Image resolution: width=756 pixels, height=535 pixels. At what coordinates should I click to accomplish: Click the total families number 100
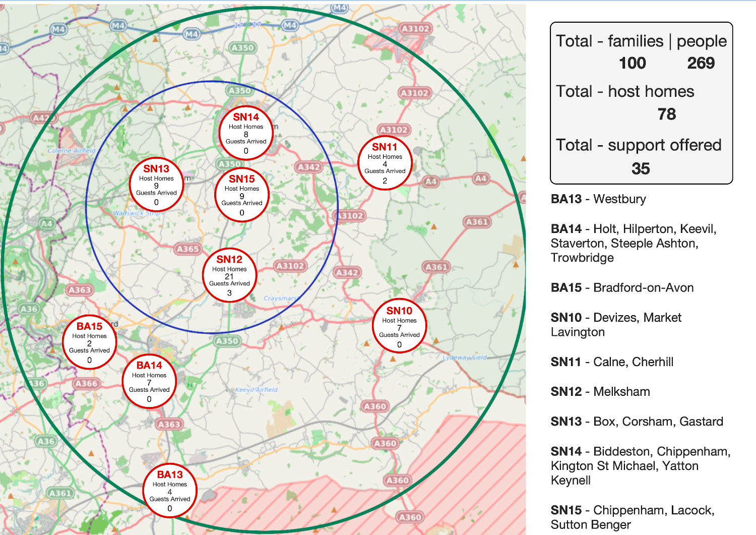point(632,63)
